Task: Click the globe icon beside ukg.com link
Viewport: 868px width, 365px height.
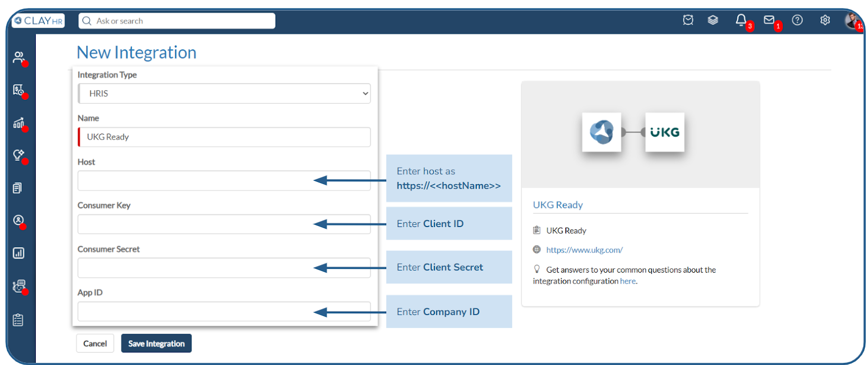Action: (x=537, y=250)
